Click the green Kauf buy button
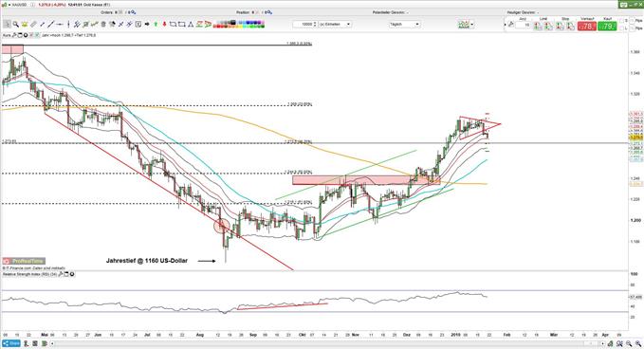Image resolution: width=644 pixels, height=349 pixels. tap(607, 27)
